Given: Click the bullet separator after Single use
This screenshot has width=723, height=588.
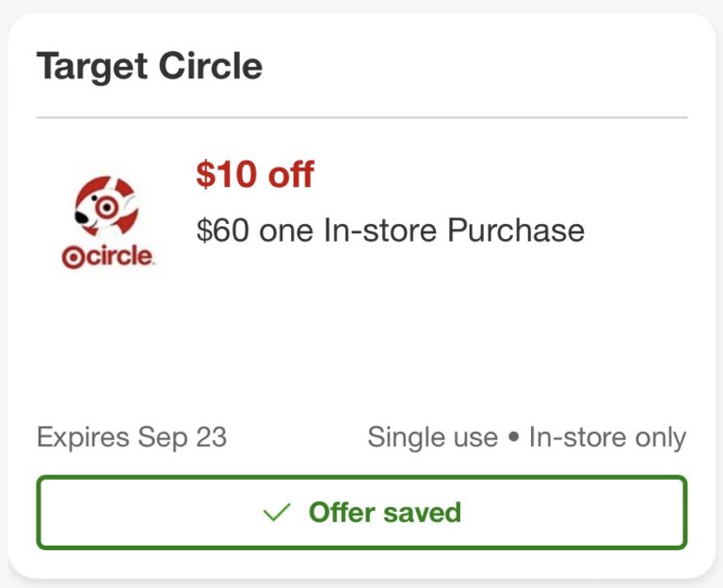Looking at the screenshot, I should [x=513, y=438].
